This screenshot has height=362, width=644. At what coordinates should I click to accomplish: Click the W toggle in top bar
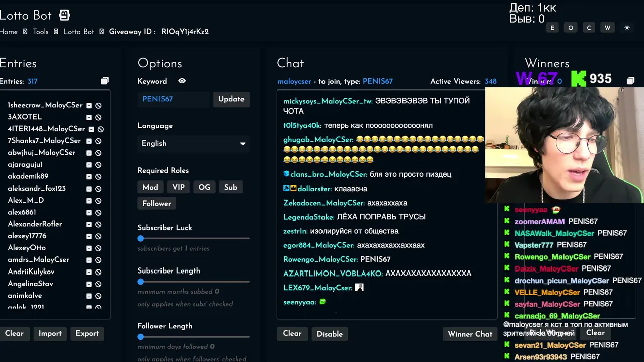(x=607, y=28)
